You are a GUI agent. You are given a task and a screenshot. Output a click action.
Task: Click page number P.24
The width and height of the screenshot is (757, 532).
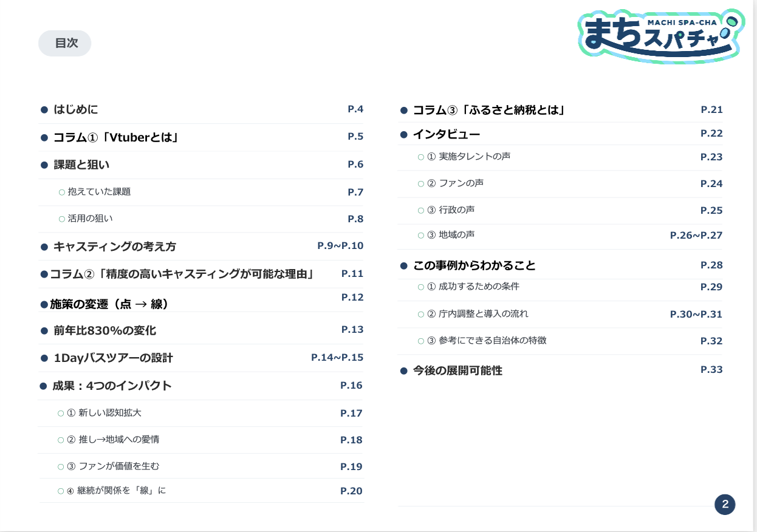[x=711, y=184]
